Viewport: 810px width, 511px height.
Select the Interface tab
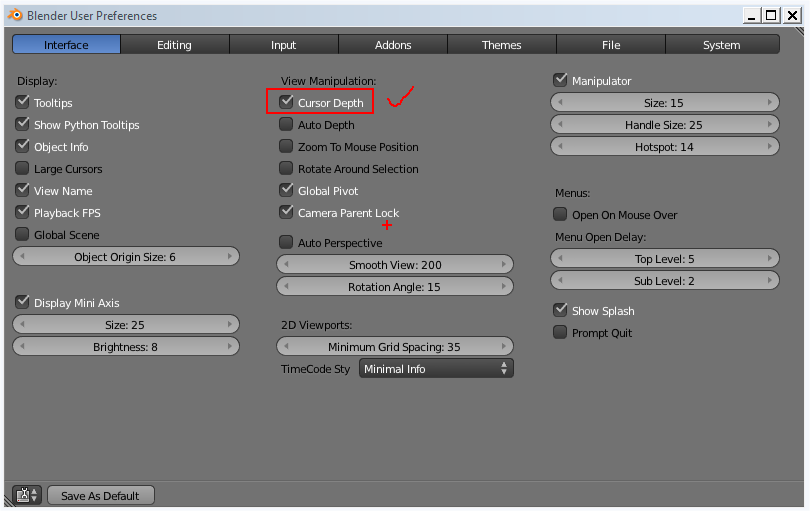coord(66,45)
